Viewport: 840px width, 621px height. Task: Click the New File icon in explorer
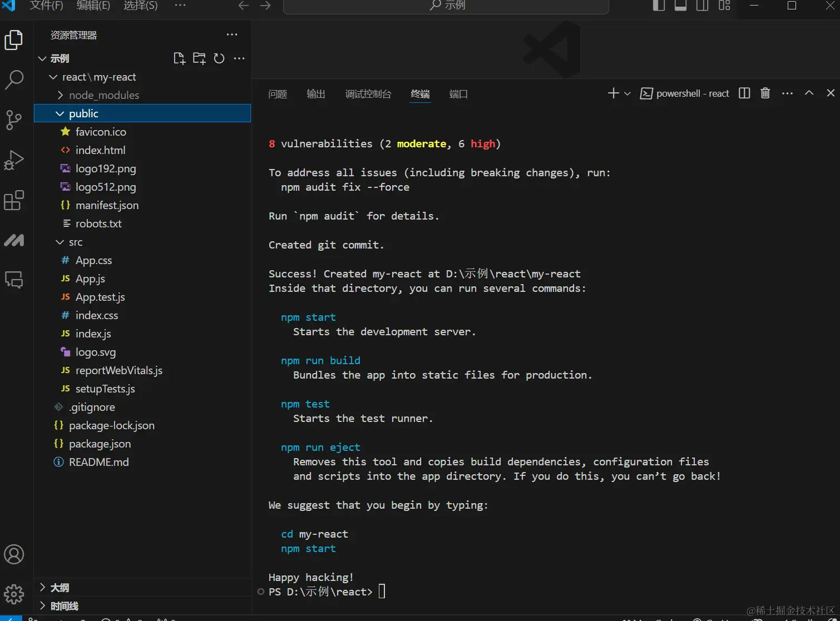pyautogui.click(x=179, y=58)
